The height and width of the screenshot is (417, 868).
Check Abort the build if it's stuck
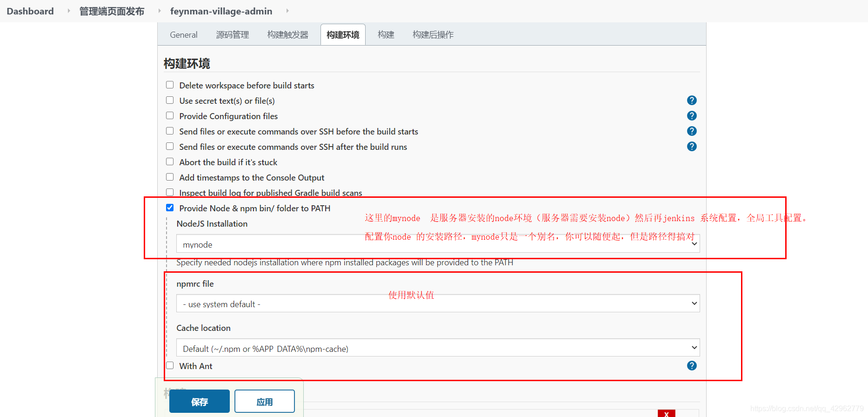(170, 162)
